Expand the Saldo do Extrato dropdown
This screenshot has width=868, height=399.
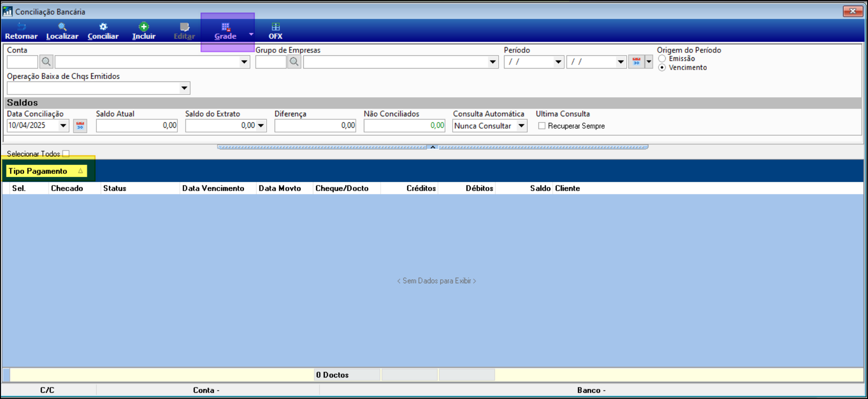click(261, 126)
